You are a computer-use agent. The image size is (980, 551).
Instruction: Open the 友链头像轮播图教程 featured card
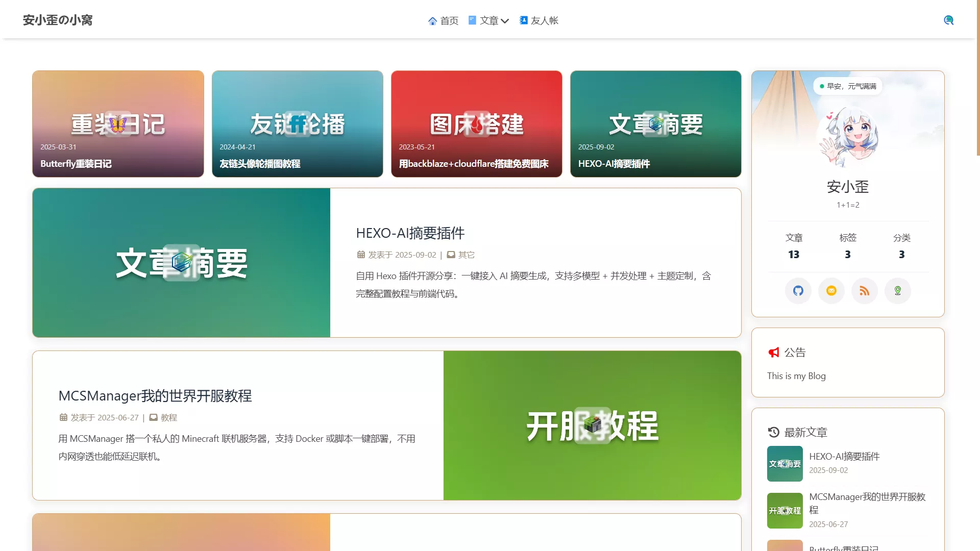(x=297, y=124)
